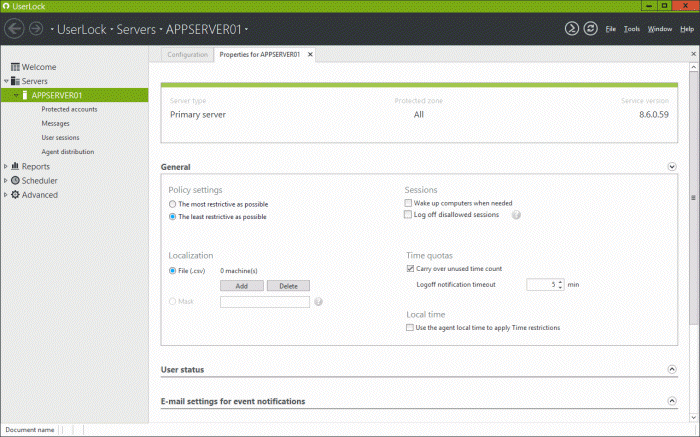
Task: Open User sessions in the tree
Action: [60, 137]
